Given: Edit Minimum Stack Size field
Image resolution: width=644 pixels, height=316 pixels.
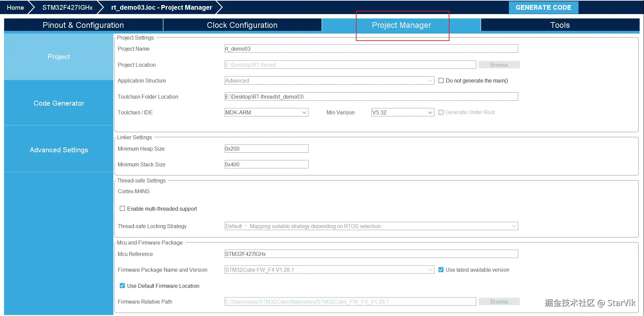Looking at the screenshot, I should [x=266, y=164].
